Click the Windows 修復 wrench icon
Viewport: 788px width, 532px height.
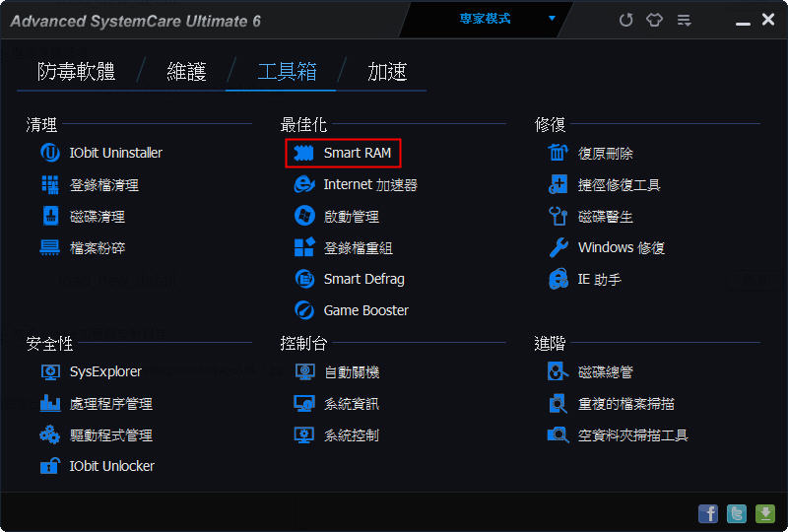tap(558, 247)
